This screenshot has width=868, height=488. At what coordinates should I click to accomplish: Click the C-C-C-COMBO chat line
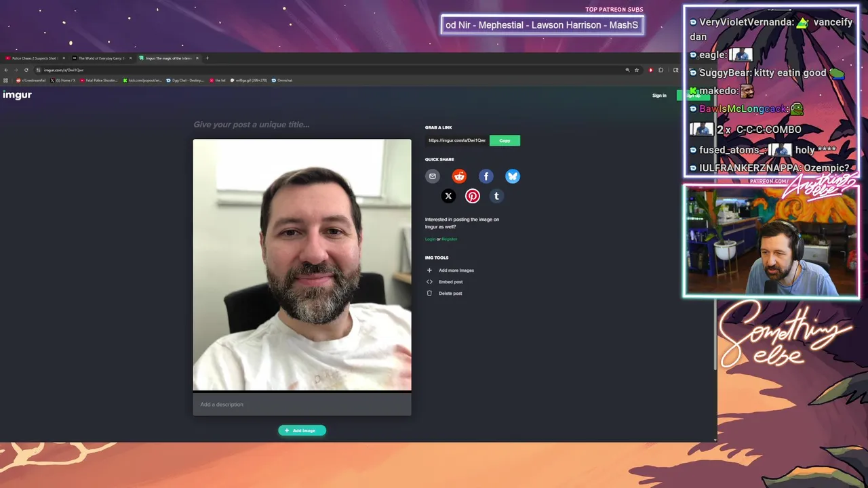745,129
